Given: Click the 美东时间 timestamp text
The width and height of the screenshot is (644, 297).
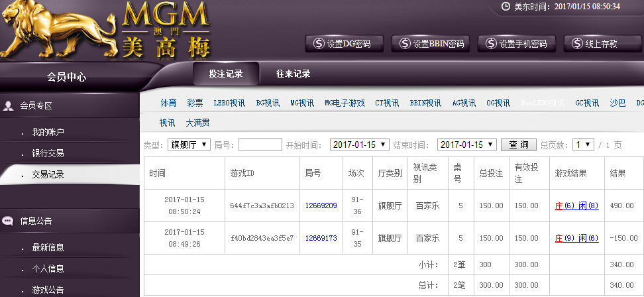Looking at the screenshot, I should click(567, 7).
